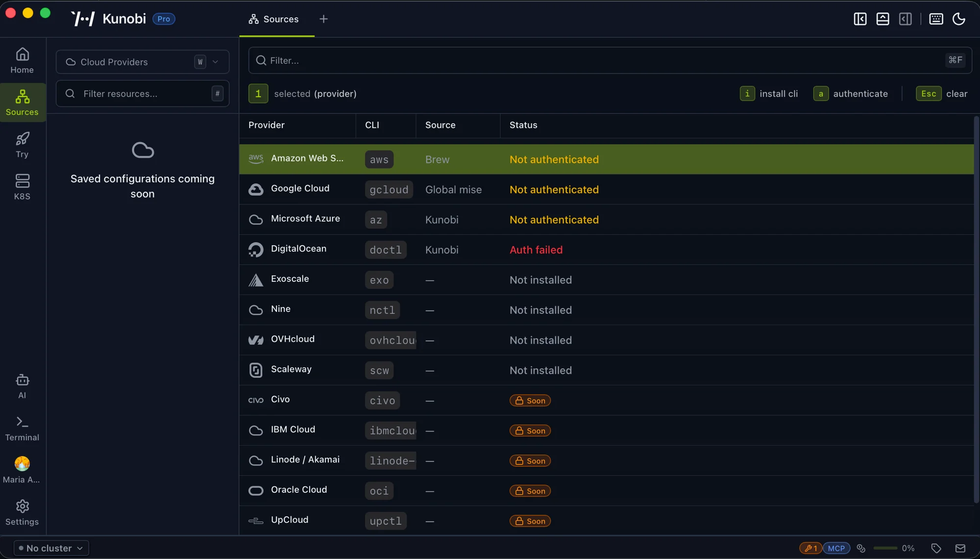The height and width of the screenshot is (559, 980).
Task: Select the OVHcloud provider row
Action: (x=606, y=340)
